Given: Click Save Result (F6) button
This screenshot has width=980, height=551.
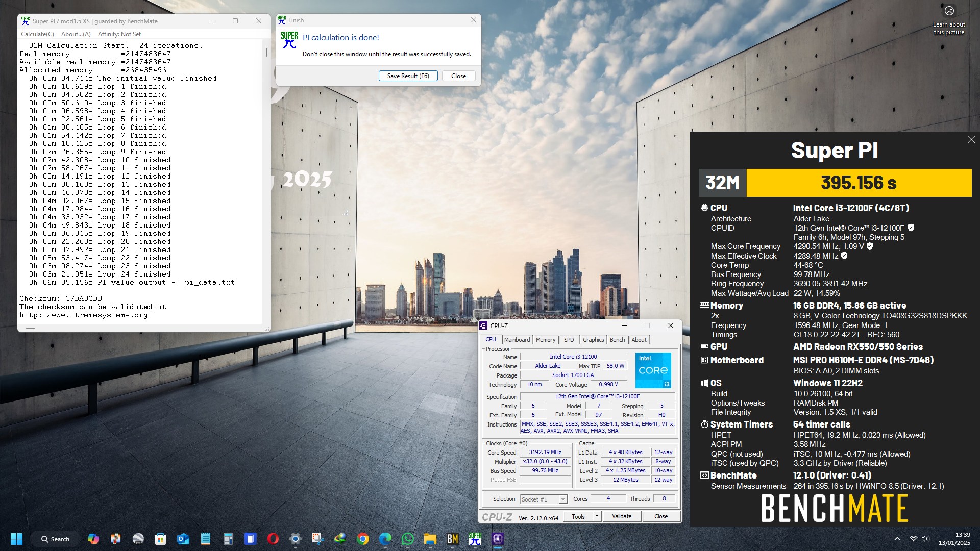Looking at the screenshot, I should pyautogui.click(x=408, y=76).
